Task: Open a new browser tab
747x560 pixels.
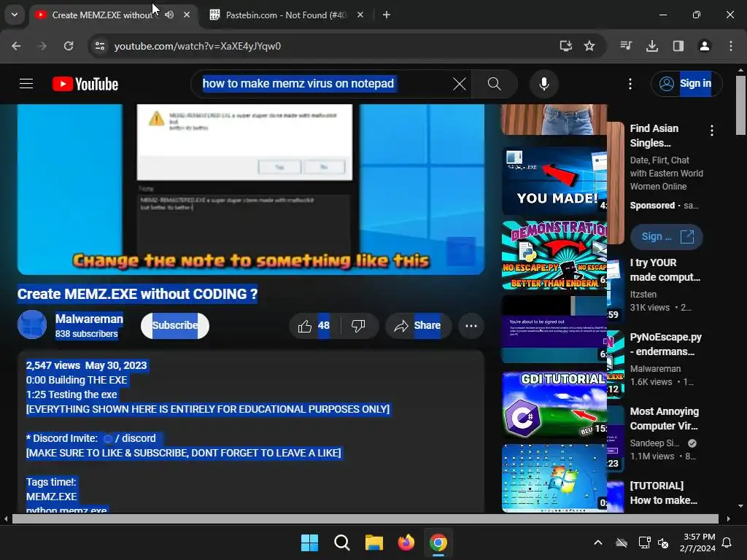Action: coord(387,15)
